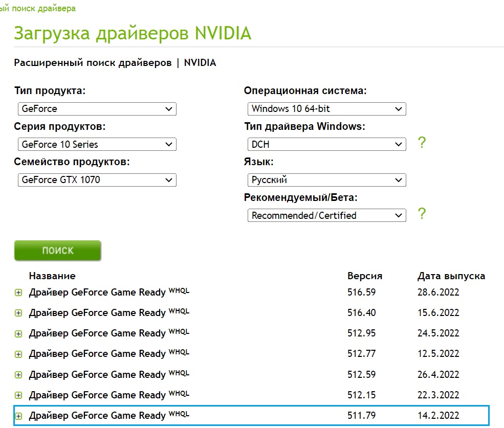Click plus icon beside version 511.79 driver
This screenshot has height=428, width=504.
point(18,416)
